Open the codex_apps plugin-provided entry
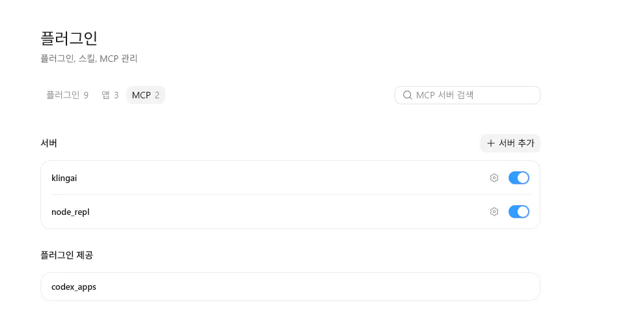 290,287
